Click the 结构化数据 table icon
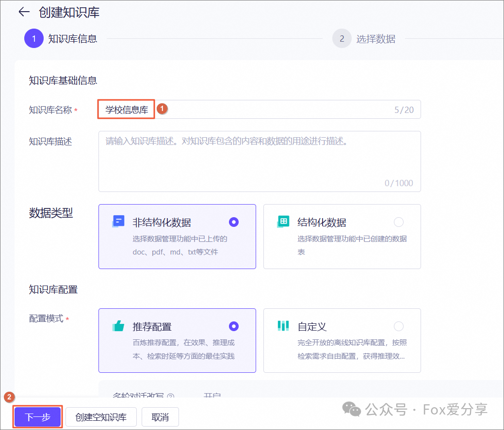504x430 pixels. pos(283,222)
